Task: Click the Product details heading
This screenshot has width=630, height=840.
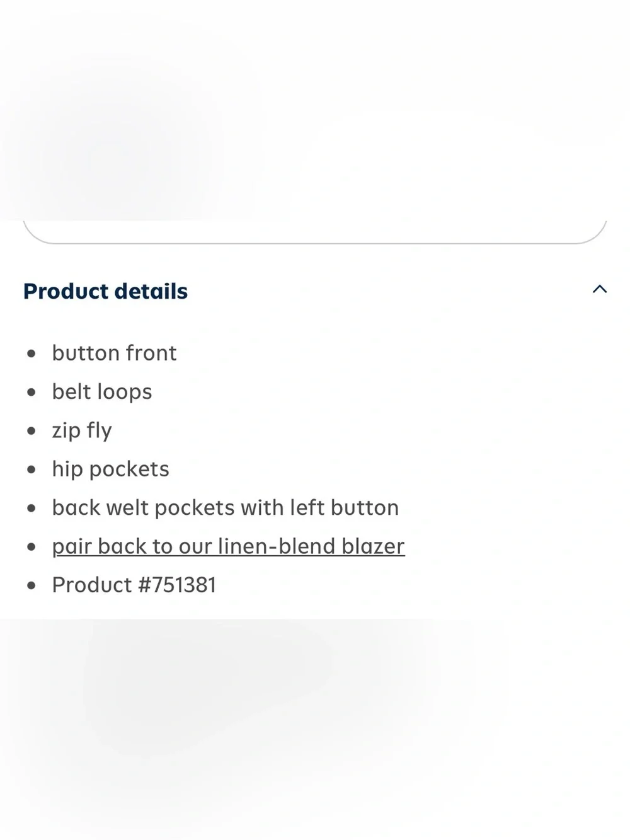Action: tap(105, 291)
